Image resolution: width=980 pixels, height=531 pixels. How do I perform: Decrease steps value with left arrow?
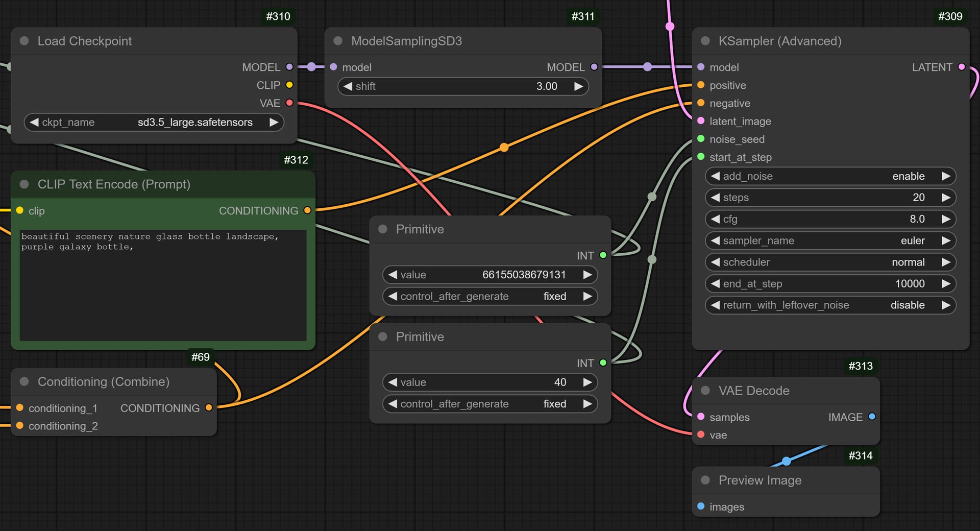[x=715, y=198]
